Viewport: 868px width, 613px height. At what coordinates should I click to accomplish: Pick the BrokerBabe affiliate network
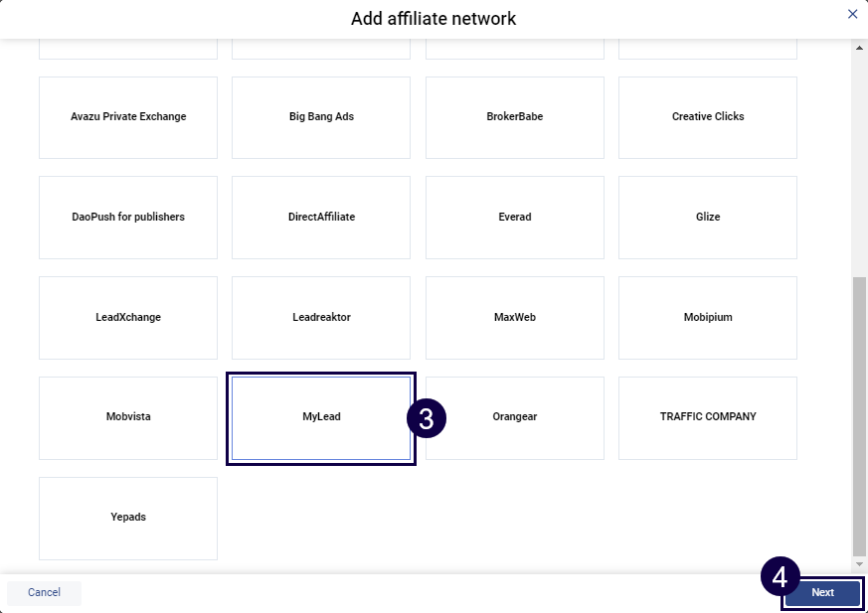click(515, 117)
